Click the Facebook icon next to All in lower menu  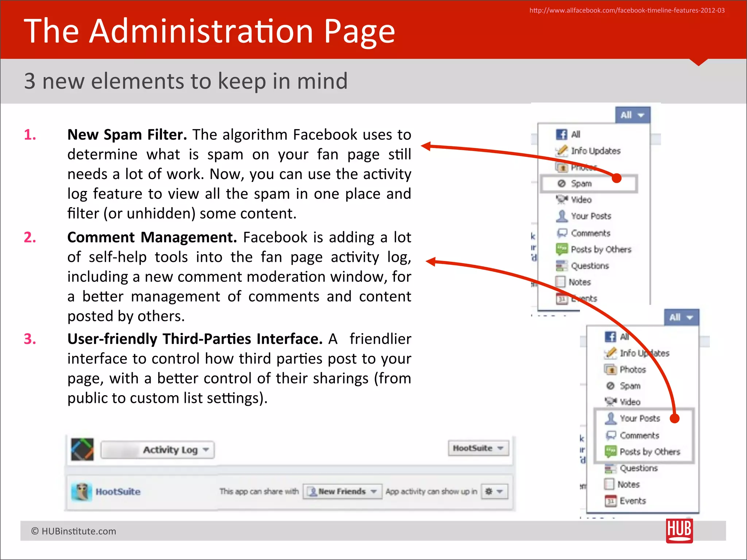coord(611,337)
